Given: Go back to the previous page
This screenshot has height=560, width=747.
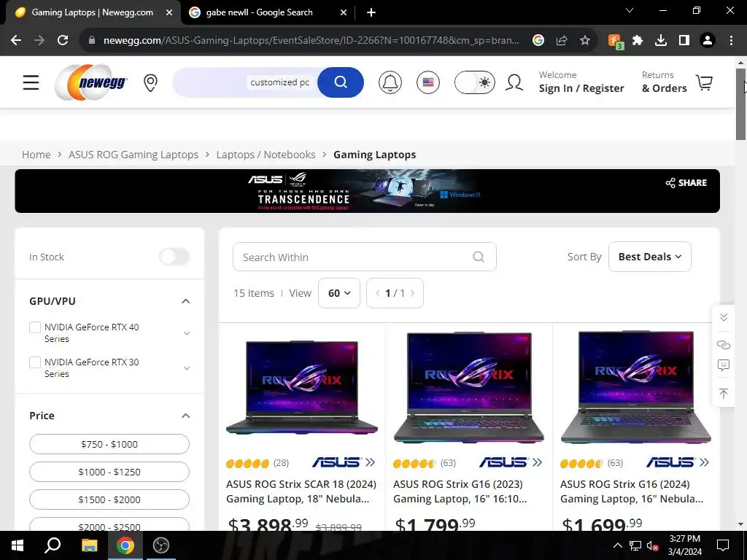Looking at the screenshot, I should (x=16, y=41).
